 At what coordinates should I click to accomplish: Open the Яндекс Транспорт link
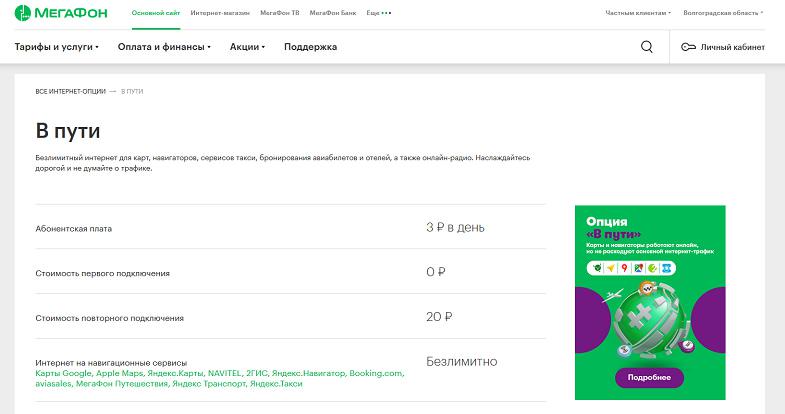tap(209, 384)
